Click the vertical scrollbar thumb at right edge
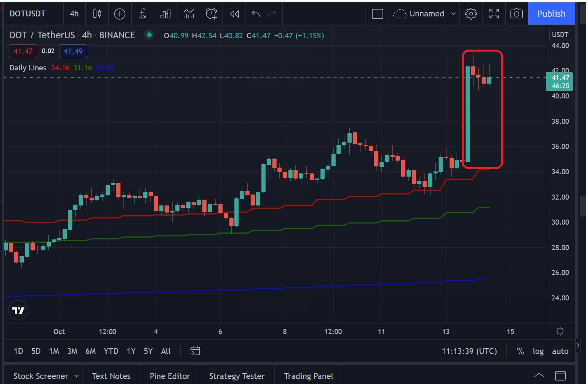 point(583,207)
